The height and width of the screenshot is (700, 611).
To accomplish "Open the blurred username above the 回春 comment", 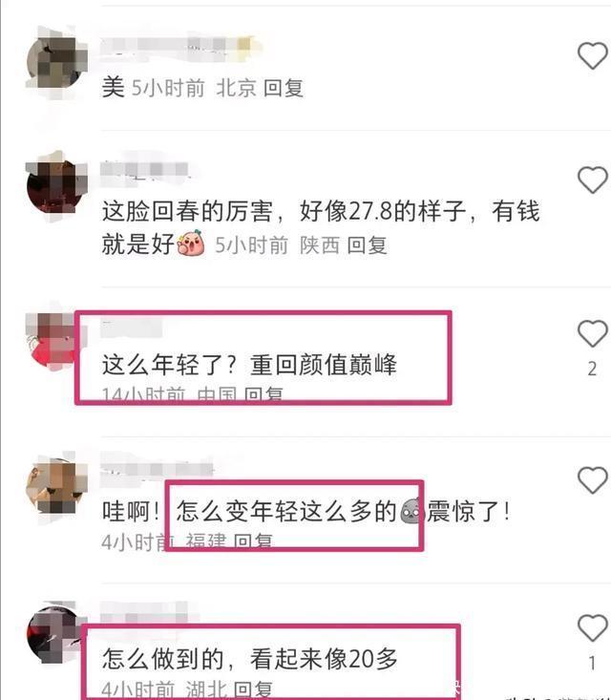I will [x=145, y=170].
